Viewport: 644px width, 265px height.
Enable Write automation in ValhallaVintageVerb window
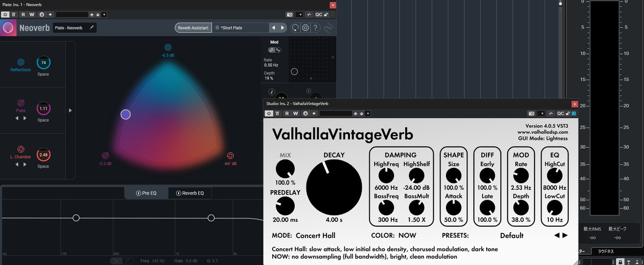coord(295,113)
